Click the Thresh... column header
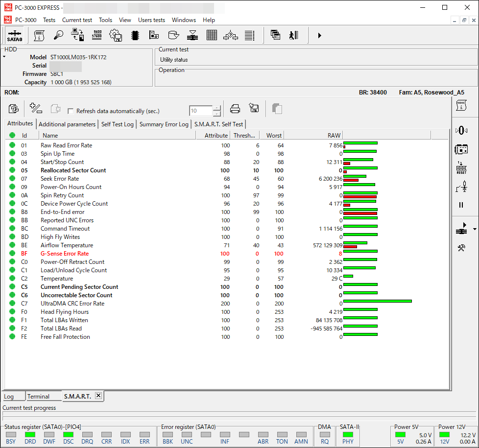 244,135
